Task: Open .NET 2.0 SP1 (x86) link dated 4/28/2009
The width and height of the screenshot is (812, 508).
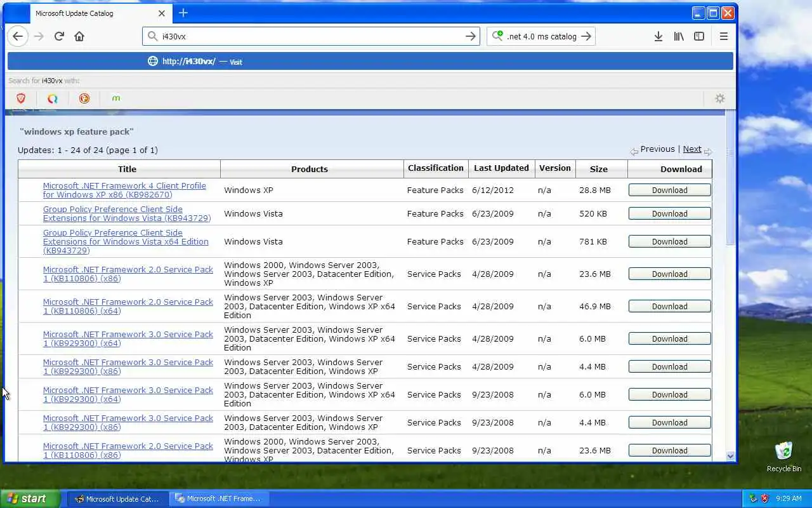Action: 128,274
